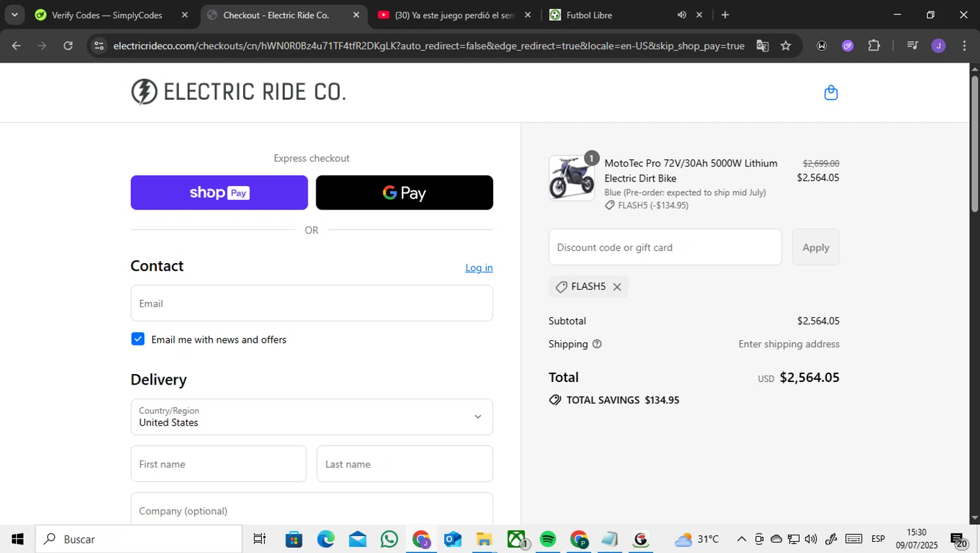Open the clock and date showing 15:30

pos(917,539)
